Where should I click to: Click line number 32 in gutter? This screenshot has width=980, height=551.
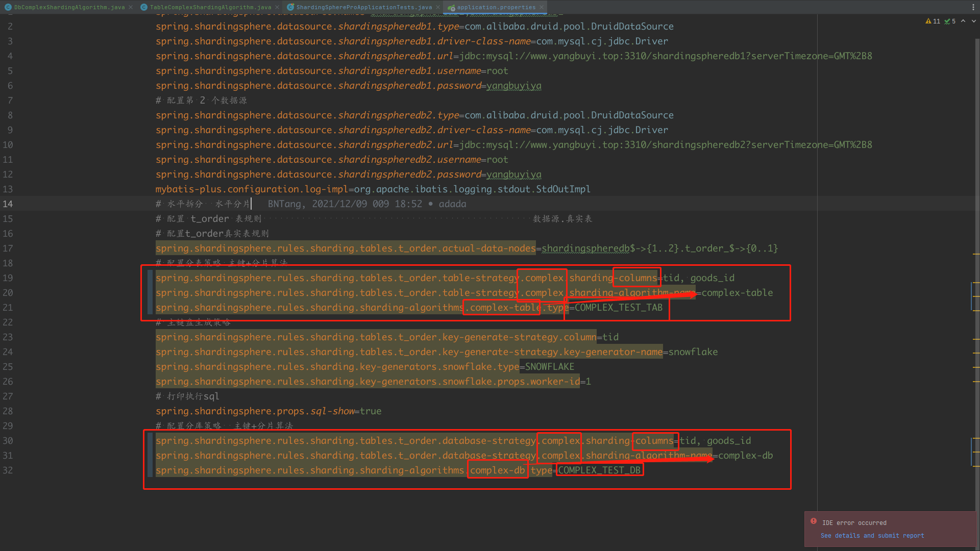click(8, 470)
